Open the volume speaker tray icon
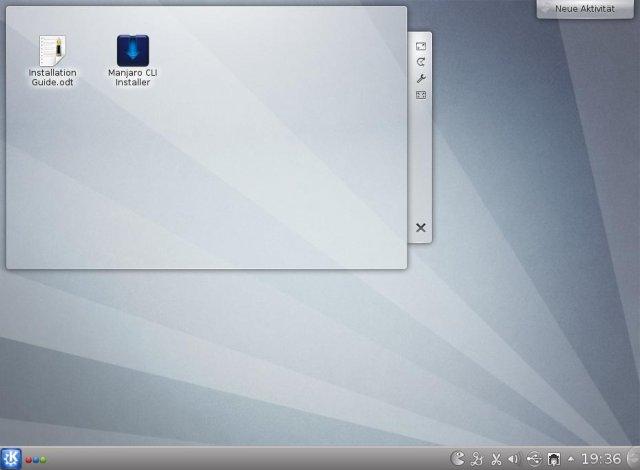Screen dimensions: 640x470 514,459
